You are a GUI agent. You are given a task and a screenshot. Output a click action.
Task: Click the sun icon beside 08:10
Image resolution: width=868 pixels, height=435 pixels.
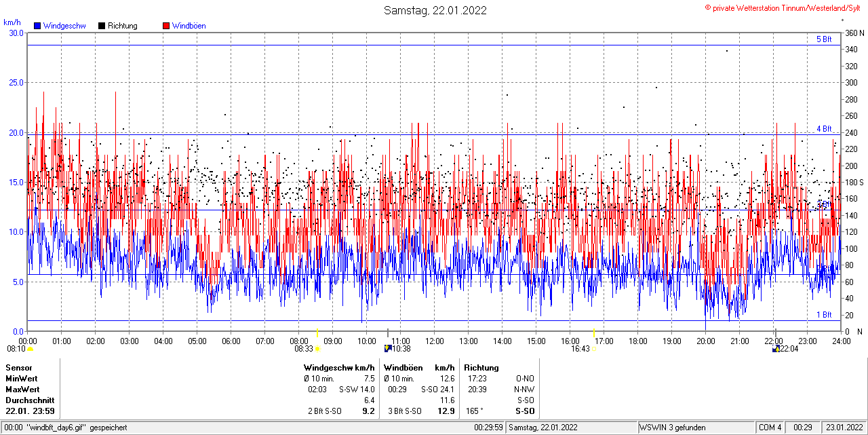coord(30,349)
